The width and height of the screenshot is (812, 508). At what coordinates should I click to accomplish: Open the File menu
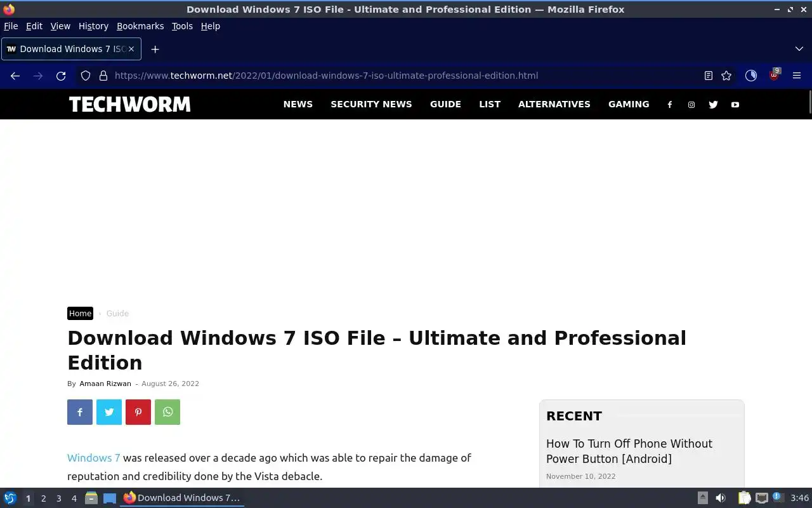[x=11, y=26]
